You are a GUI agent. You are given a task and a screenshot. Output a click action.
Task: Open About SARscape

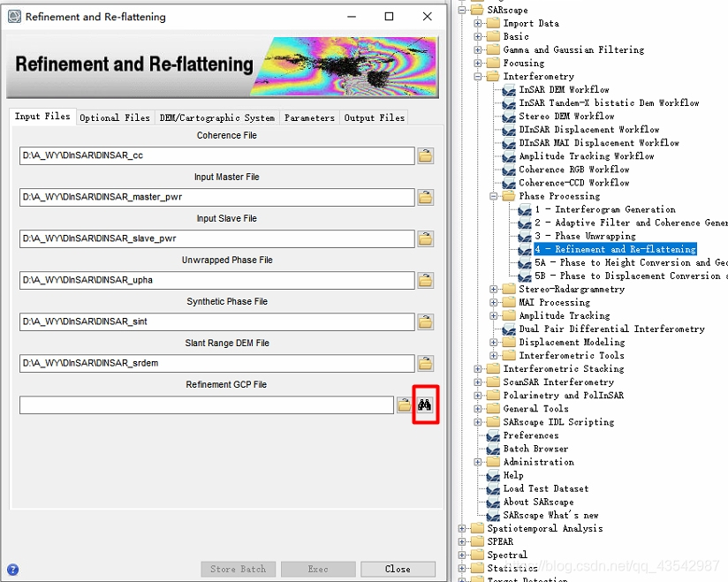pyautogui.click(x=539, y=503)
